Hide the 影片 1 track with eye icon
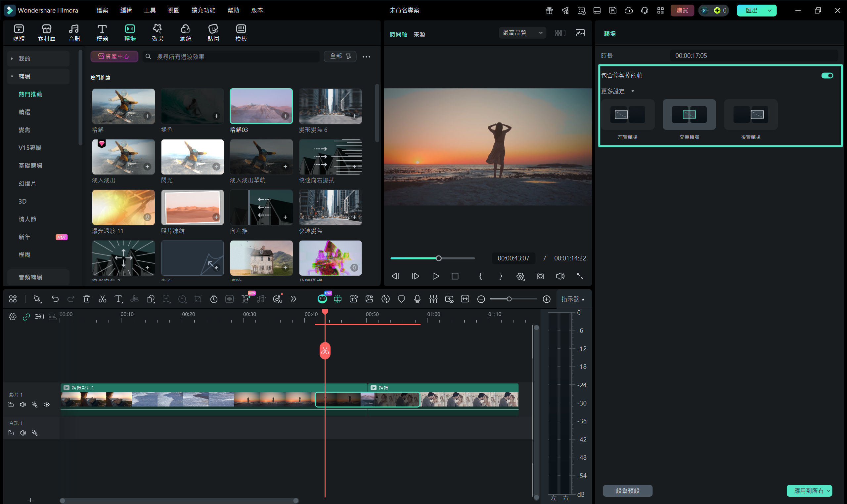This screenshot has width=847, height=504. (47, 405)
